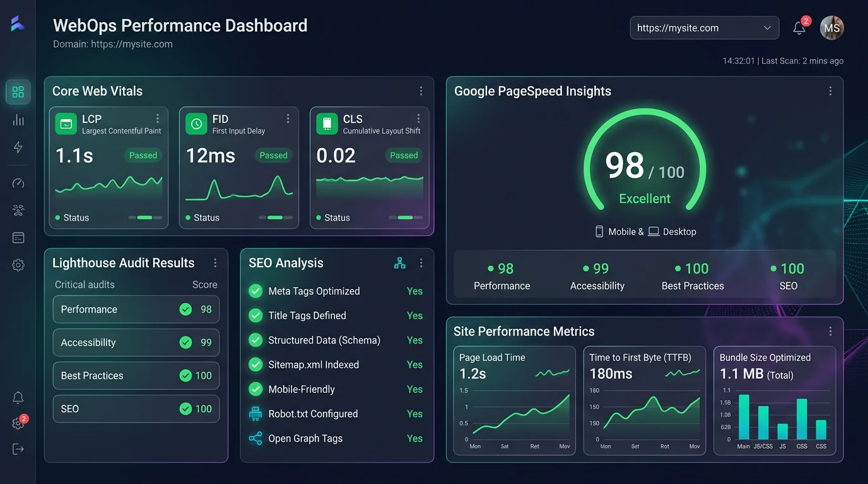The height and width of the screenshot is (484, 868).
Task: Click the speedometer gauge sidebar icon
Action: pos(18,183)
